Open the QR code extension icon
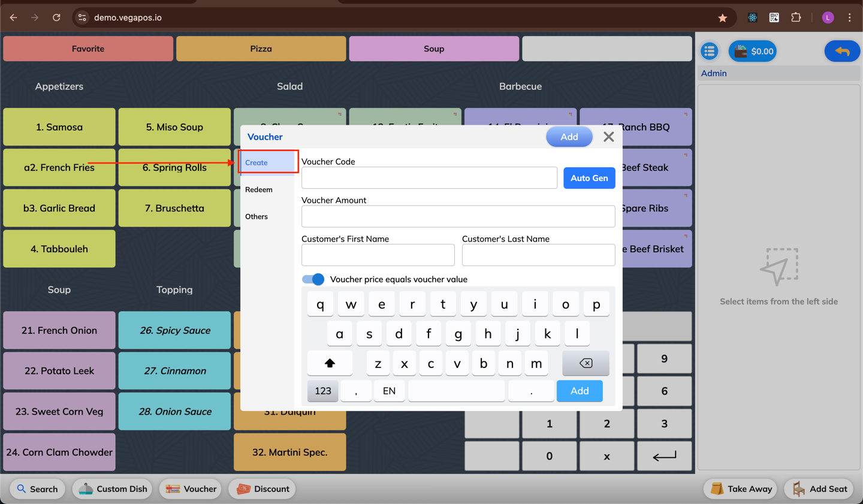Image resolution: width=863 pixels, height=504 pixels. coord(774,17)
